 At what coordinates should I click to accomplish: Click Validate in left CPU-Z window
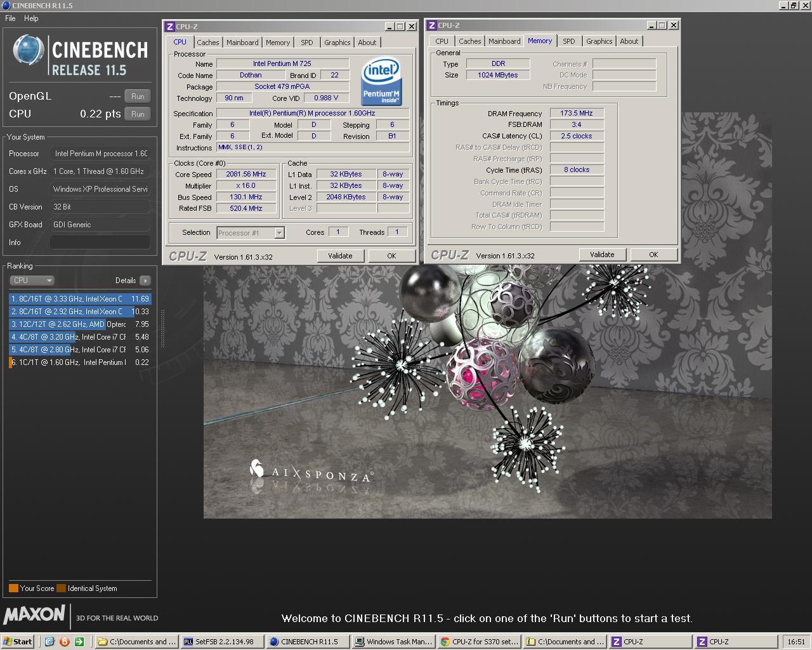click(x=340, y=256)
